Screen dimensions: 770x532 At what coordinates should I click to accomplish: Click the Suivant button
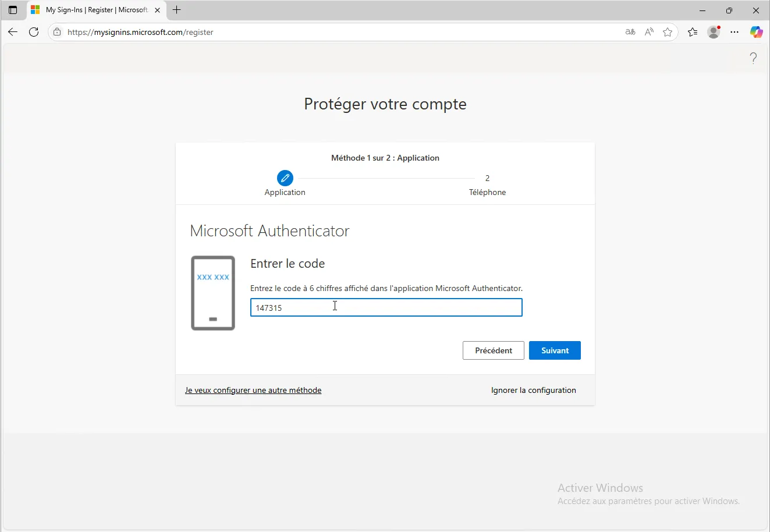555,350
